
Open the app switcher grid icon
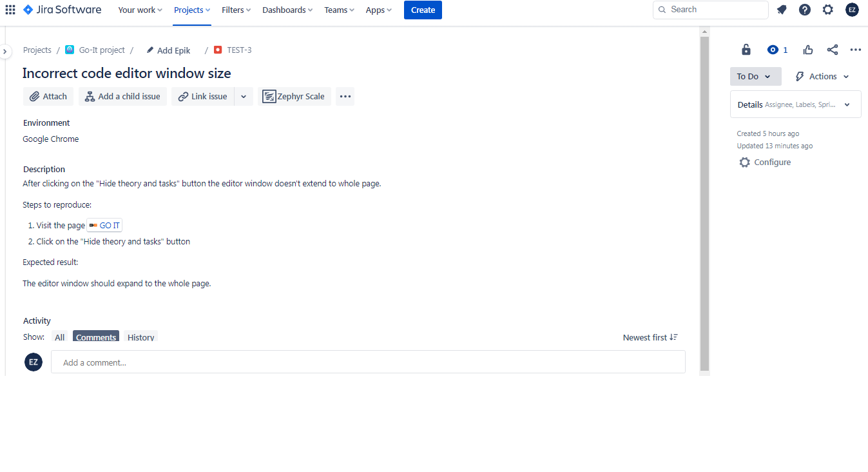point(10,10)
